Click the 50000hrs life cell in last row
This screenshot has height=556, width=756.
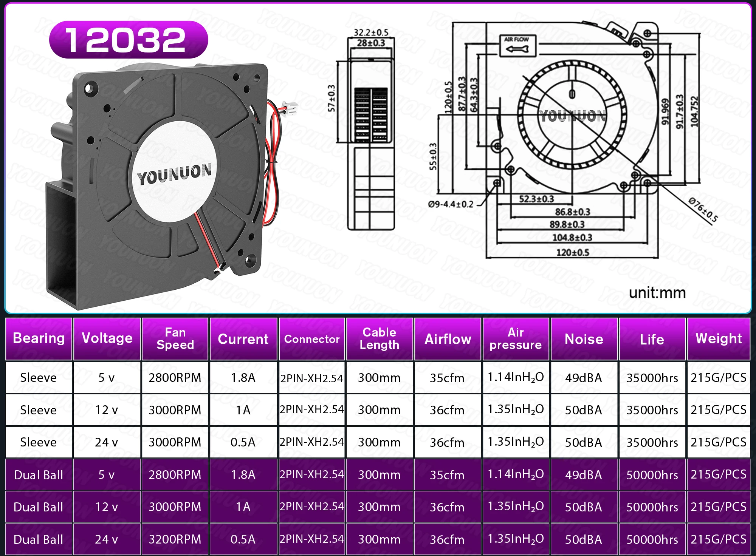(x=652, y=539)
